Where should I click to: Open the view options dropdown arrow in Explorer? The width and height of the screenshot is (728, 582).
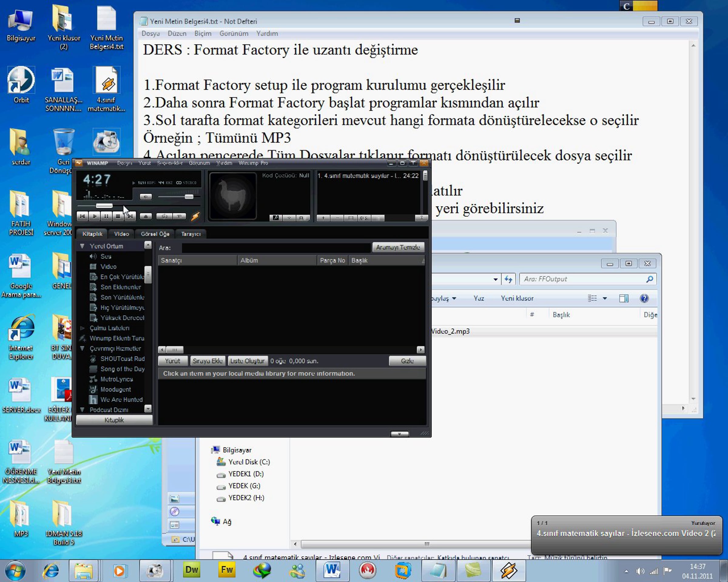point(605,298)
